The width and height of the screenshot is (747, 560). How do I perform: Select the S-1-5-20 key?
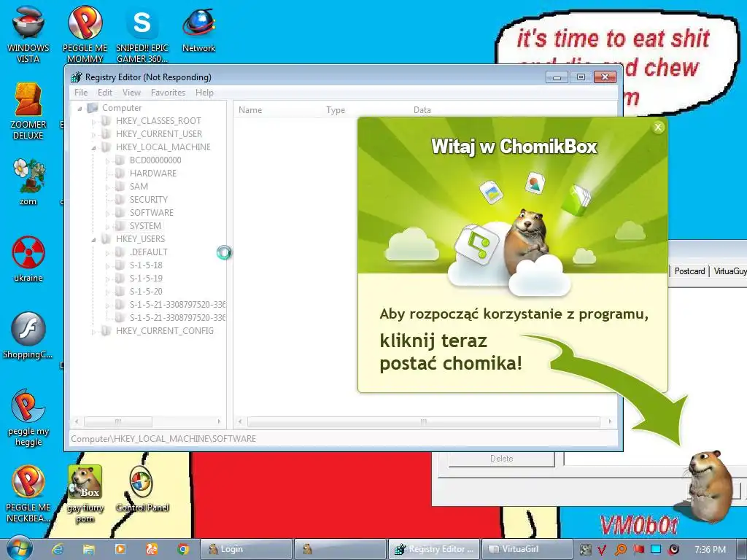coord(146,292)
